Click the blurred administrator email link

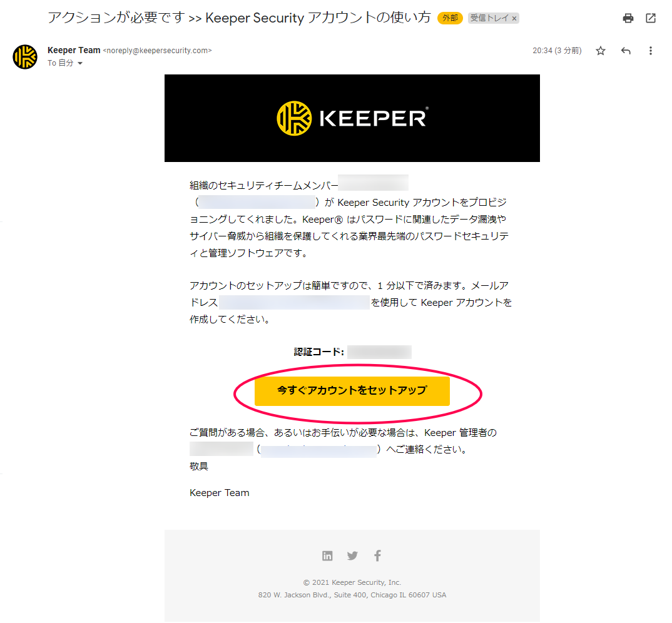pyautogui.click(x=319, y=450)
